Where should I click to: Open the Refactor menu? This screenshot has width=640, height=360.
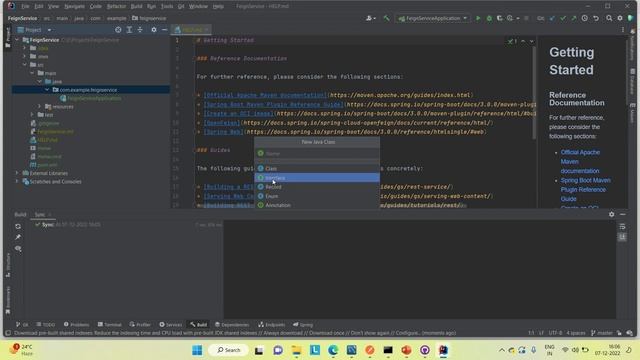pyautogui.click(x=116, y=7)
